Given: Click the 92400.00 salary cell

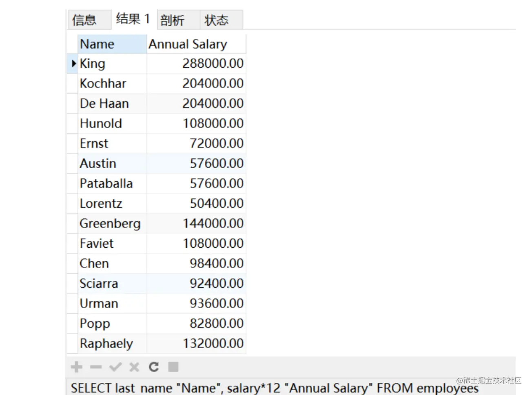Looking at the screenshot, I should coord(196,284).
